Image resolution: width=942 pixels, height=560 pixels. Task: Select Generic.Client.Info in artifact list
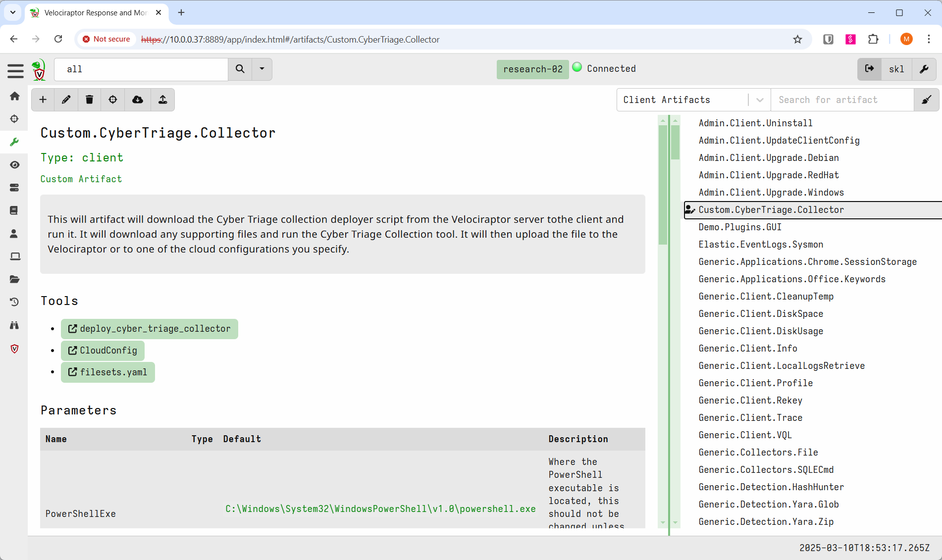tap(747, 348)
